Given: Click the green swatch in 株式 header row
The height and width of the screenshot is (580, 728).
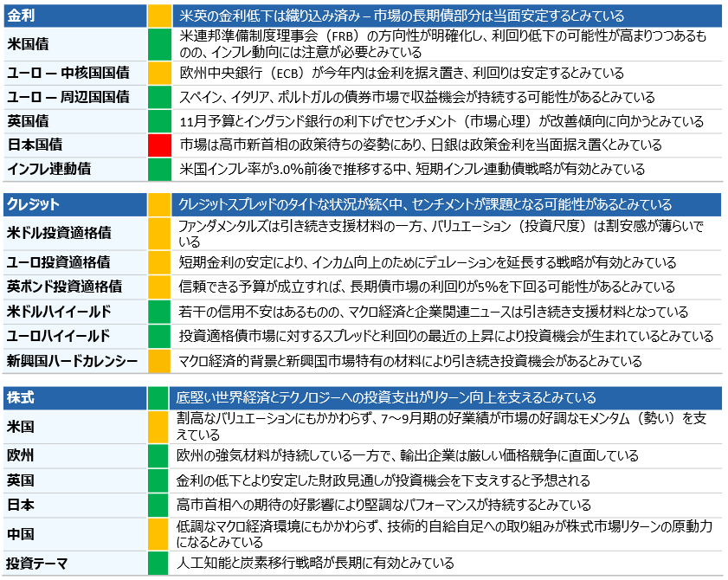Looking at the screenshot, I should 158,397.
